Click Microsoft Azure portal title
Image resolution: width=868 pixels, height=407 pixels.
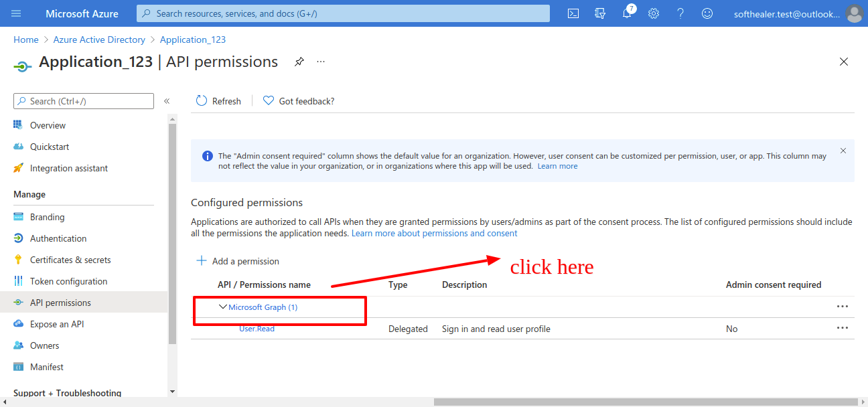[x=82, y=13]
